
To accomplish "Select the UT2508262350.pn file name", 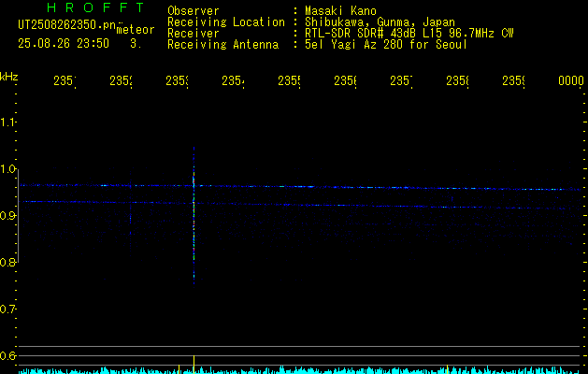I will [66, 24].
